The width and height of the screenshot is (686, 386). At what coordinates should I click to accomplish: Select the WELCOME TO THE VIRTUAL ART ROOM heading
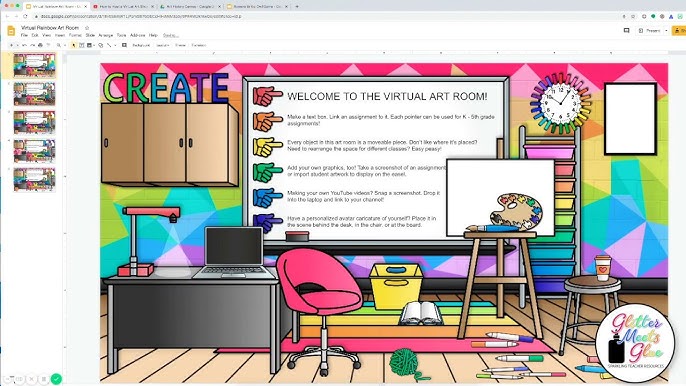point(387,97)
